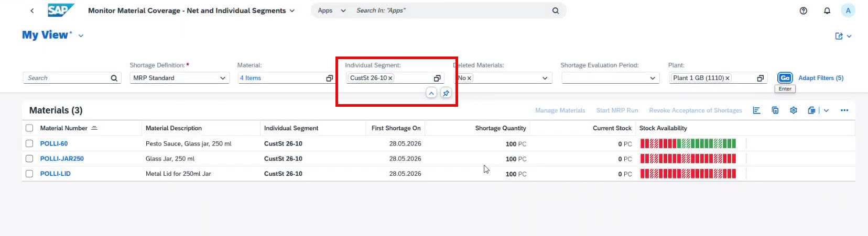This screenshot has height=236, width=868.
Task: Open table settings gear
Action: [x=794, y=110]
